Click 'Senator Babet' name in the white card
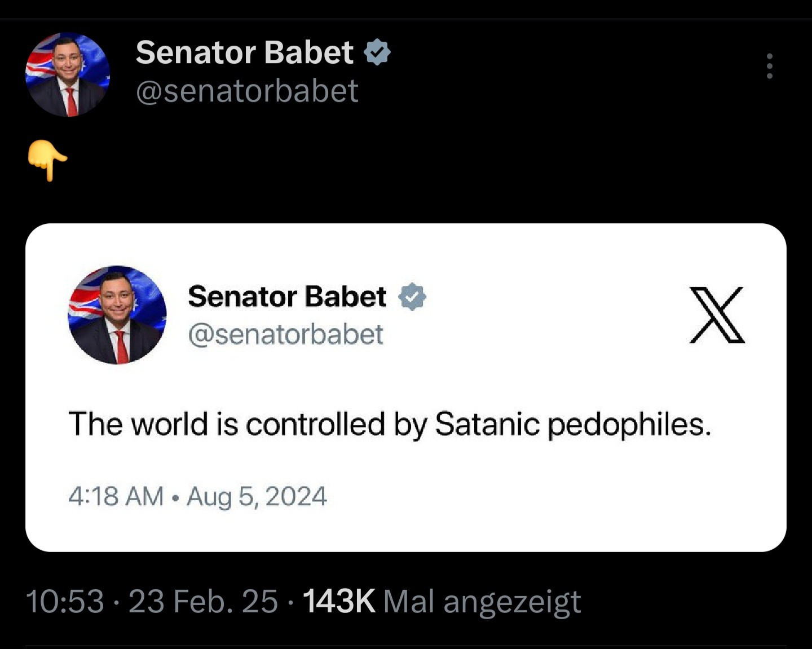 click(x=287, y=297)
